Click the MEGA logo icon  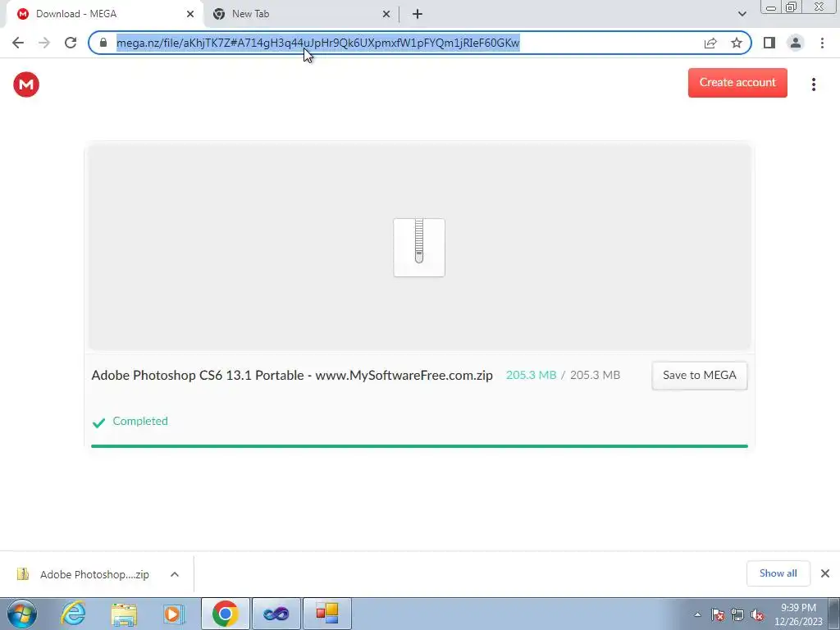click(26, 84)
